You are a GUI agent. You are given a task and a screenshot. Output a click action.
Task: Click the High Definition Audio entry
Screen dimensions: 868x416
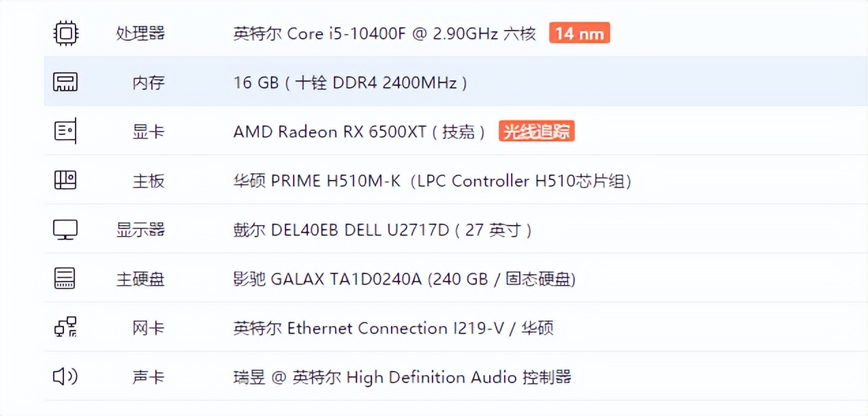tap(403, 377)
